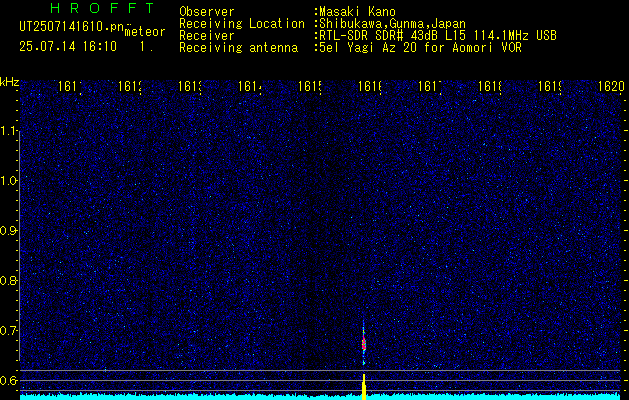
Task: Click the 1.1 frequency axis label
Action: [9, 131]
